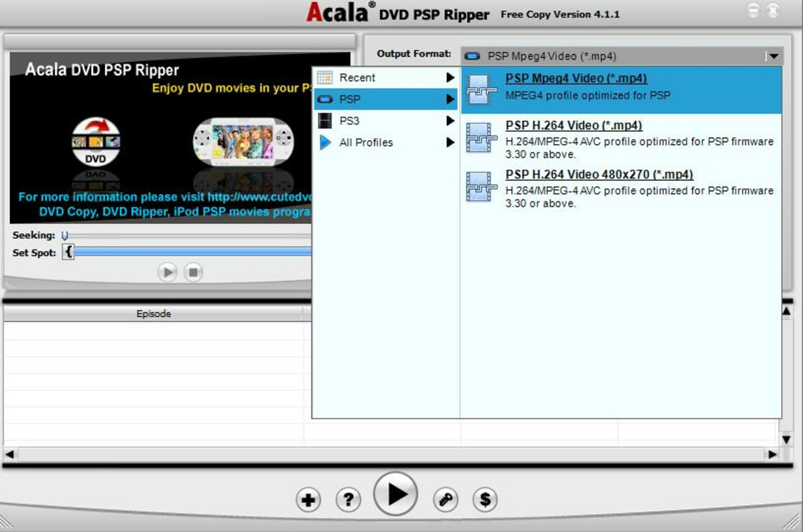This screenshot has height=532, width=803.
Task: Stop the preview video
Action: click(x=193, y=272)
